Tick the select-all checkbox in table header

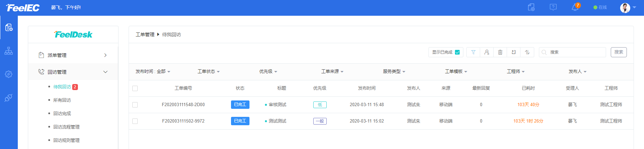pos(135,88)
